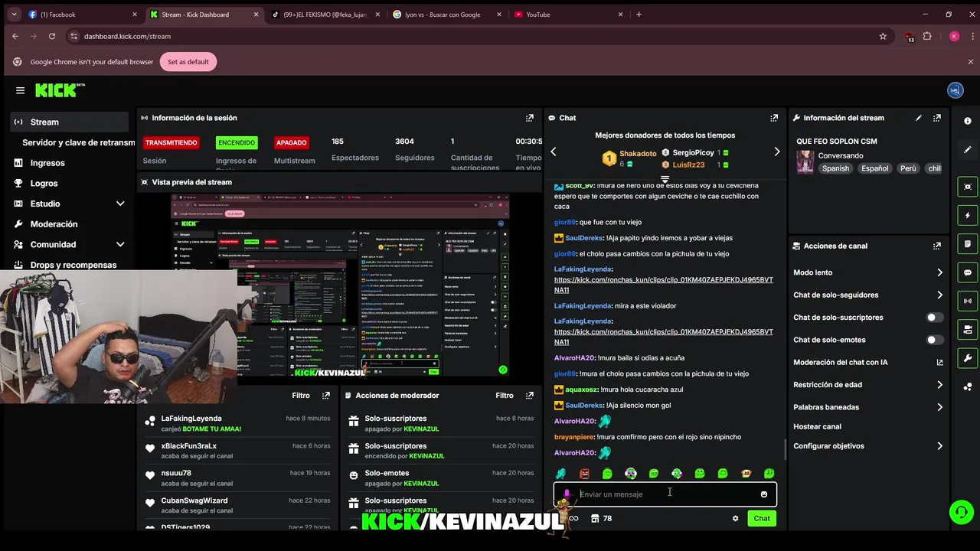This screenshot has width=980, height=551.
Task: Click the shop icon showing 78
Action: [601, 518]
